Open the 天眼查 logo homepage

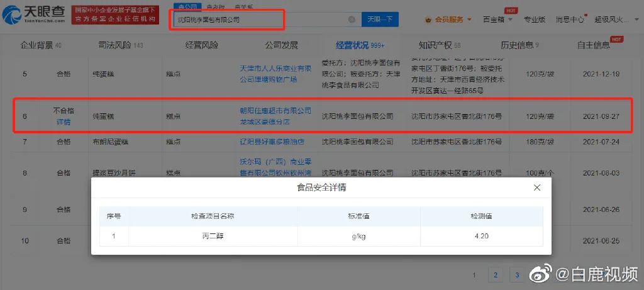point(33,15)
